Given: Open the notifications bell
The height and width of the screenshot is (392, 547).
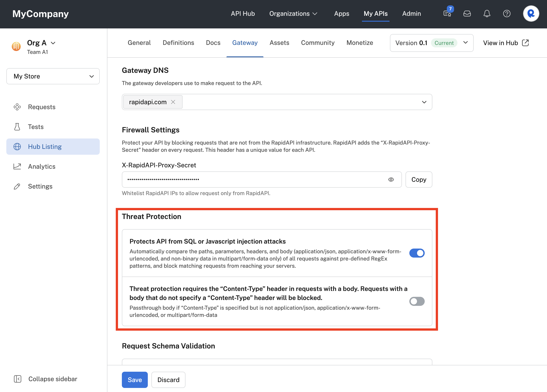Looking at the screenshot, I should tap(487, 14).
